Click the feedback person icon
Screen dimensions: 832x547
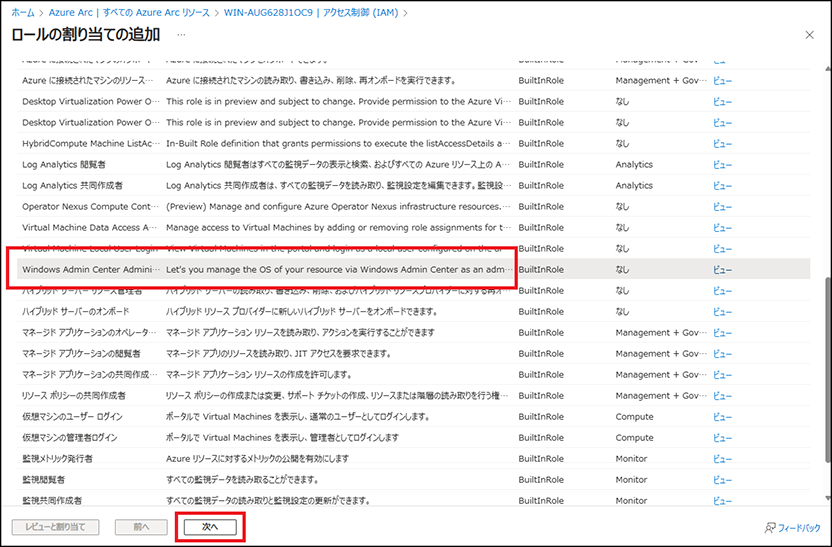(x=769, y=528)
